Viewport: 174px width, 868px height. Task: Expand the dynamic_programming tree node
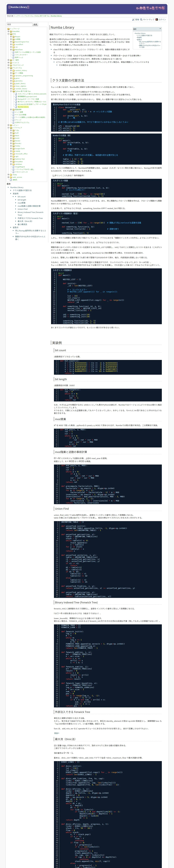(11, 76)
